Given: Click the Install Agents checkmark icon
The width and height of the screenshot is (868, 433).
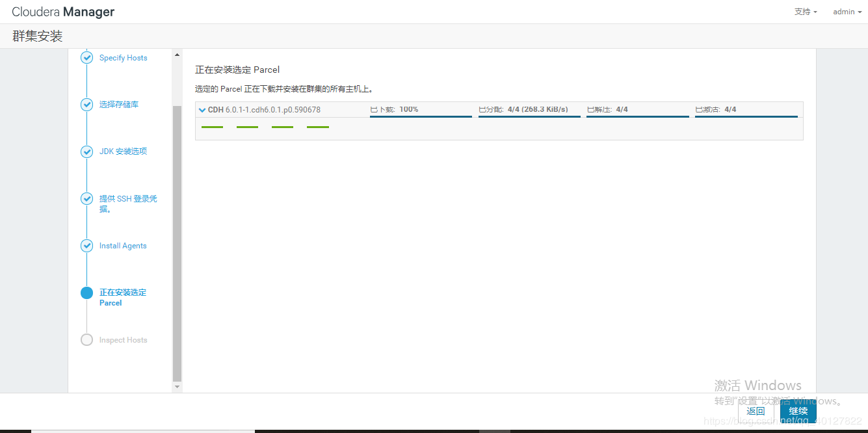Looking at the screenshot, I should click(86, 246).
